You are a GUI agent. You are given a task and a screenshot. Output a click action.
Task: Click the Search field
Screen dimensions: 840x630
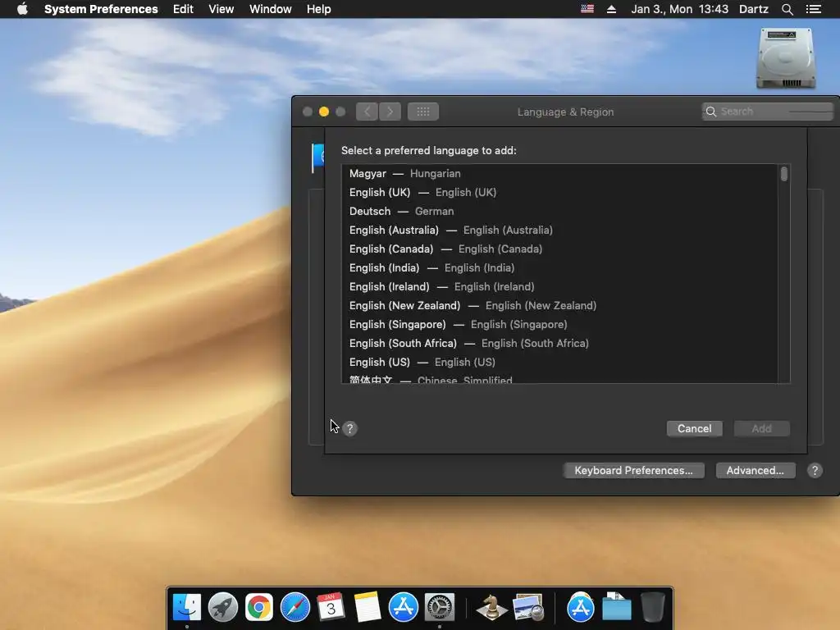coord(768,112)
